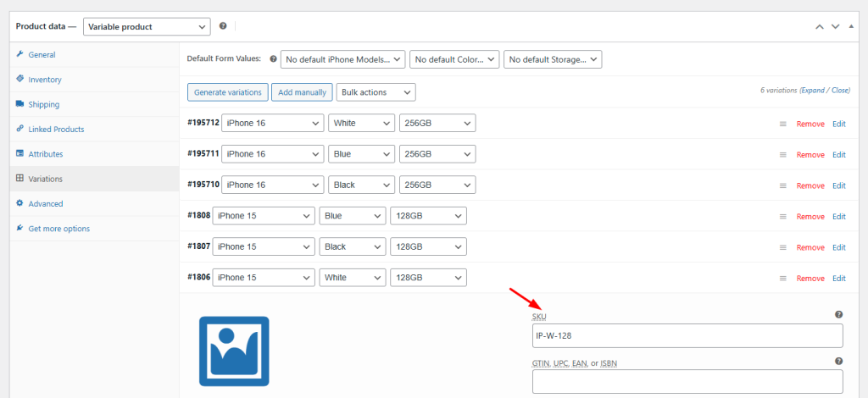The height and width of the screenshot is (398, 868).
Task: Open the Variable product type dropdown
Action: pos(146,27)
